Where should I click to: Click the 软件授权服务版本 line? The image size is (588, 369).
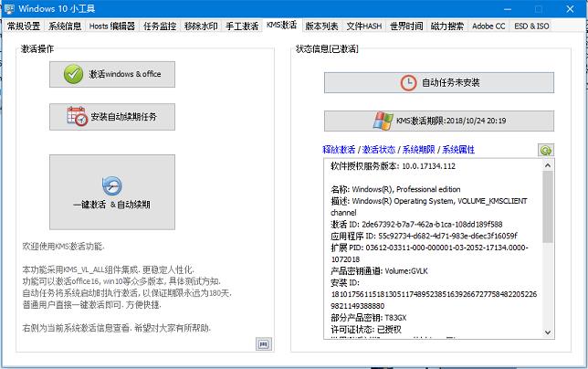(393, 166)
